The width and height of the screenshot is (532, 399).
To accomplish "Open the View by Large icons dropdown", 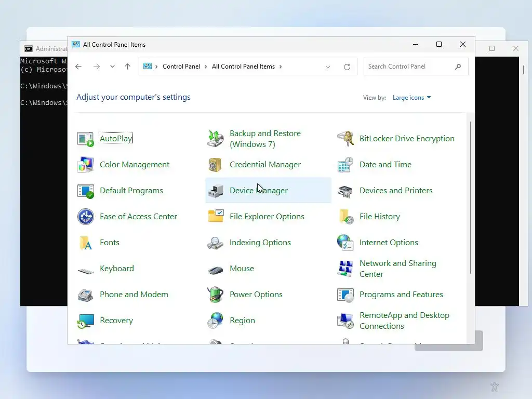I will click(411, 98).
